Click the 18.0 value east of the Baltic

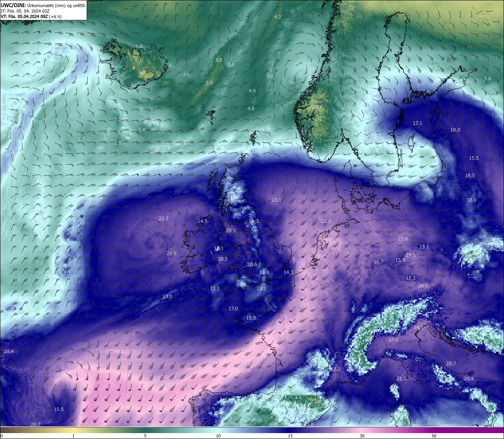click(455, 130)
